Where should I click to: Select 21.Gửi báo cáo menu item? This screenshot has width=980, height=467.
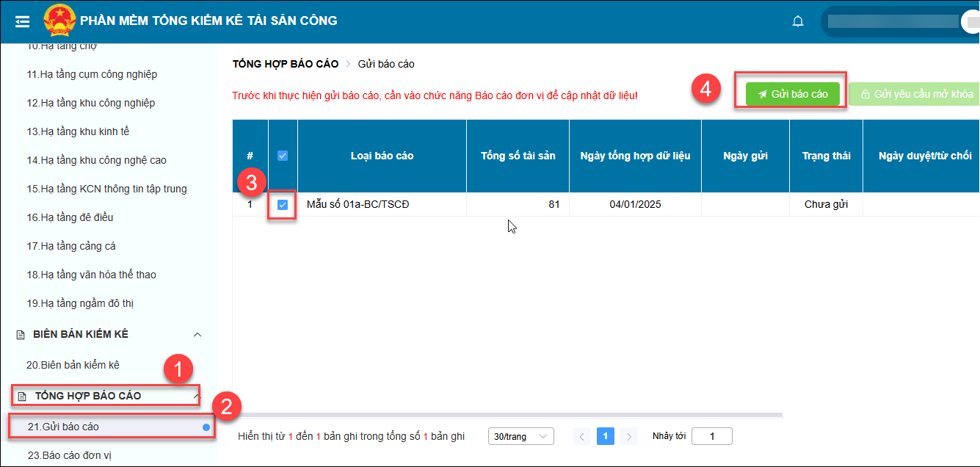(x=112, y=427)
